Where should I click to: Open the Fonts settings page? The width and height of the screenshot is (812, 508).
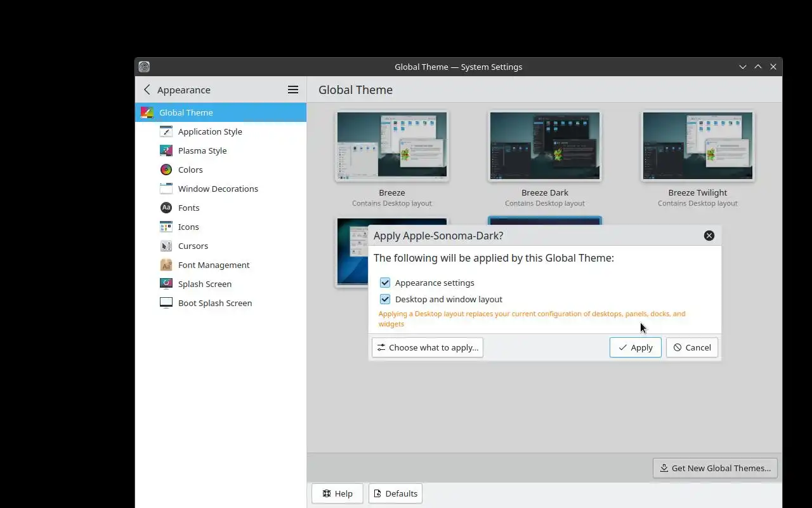point(221,208)
